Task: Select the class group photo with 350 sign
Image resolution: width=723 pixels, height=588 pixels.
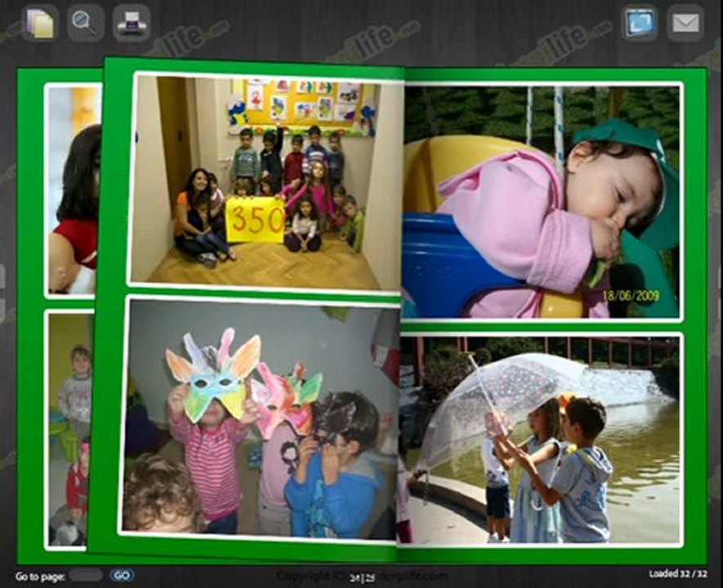Action: (x=266, y=182)
